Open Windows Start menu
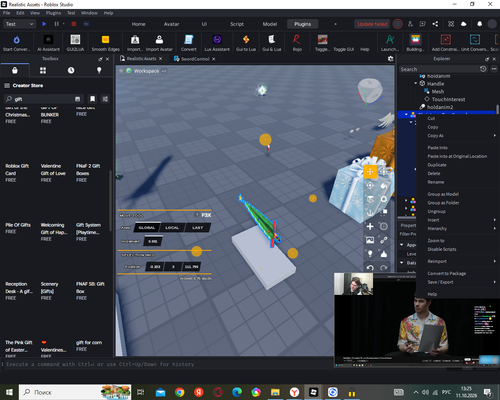This screenshot has width=500, height=400. coord(9,392)
